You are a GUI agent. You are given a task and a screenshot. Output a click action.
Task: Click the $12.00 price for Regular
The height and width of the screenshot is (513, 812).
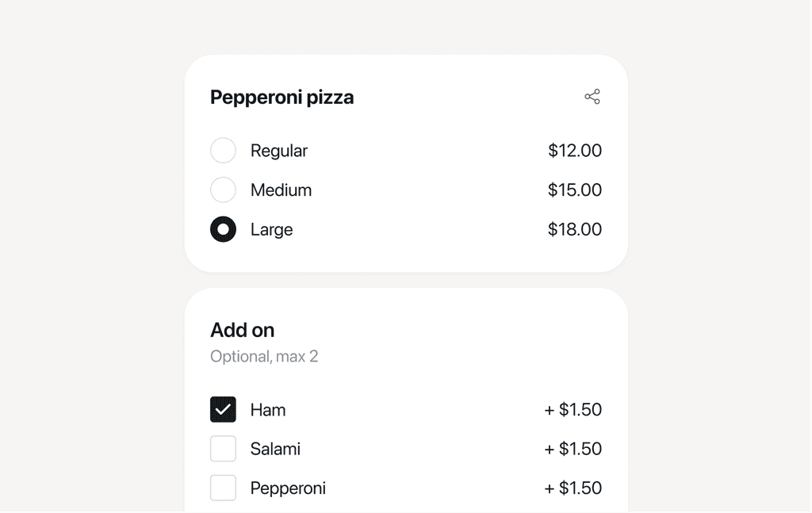[x=575, y=150]
